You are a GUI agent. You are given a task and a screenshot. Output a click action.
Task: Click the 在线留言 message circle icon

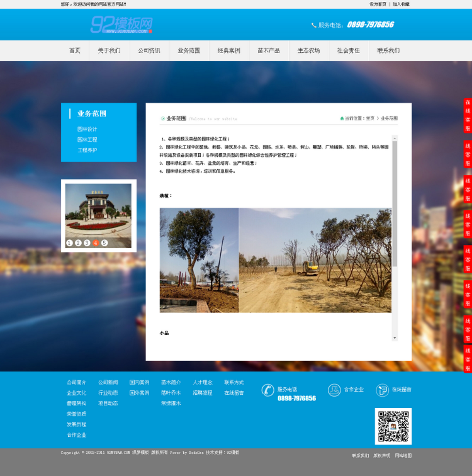pyautogui.click(x=382, y=390)
